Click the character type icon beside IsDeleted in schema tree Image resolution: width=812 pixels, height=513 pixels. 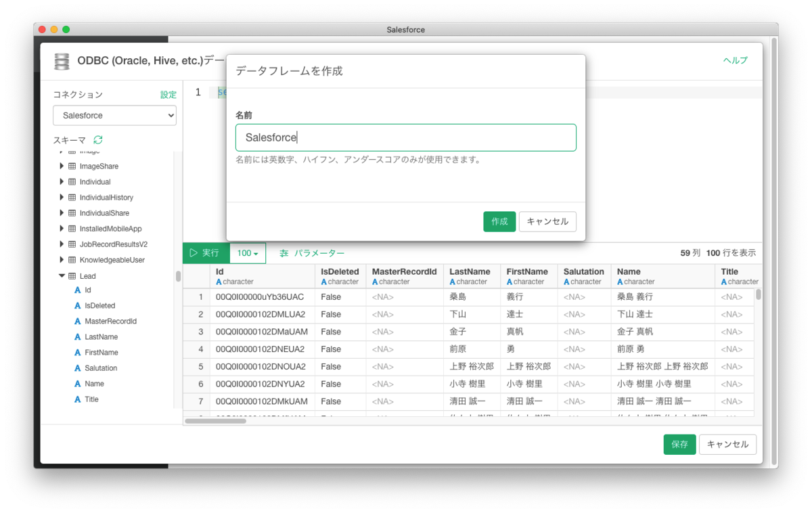tap(78, 306)
